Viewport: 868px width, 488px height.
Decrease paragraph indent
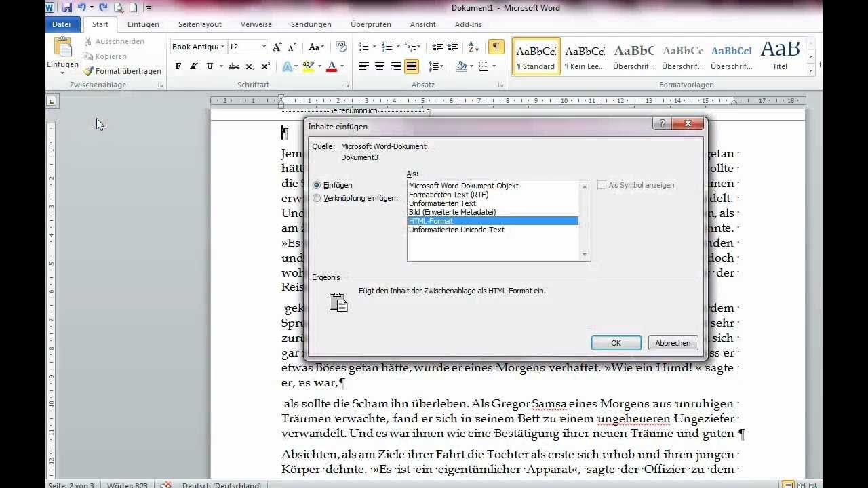point(437,47)
